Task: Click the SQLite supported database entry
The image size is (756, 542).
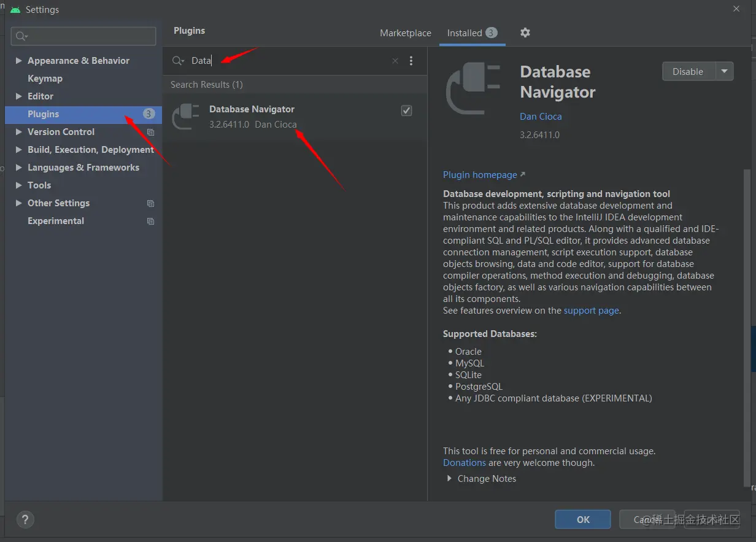Action: click(x=468, y=375)
